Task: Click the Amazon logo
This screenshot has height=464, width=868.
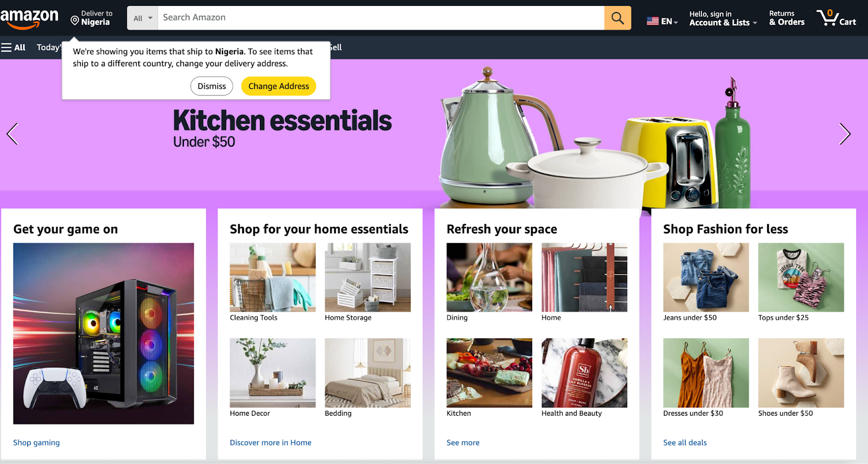Action: tap(29, 18)
